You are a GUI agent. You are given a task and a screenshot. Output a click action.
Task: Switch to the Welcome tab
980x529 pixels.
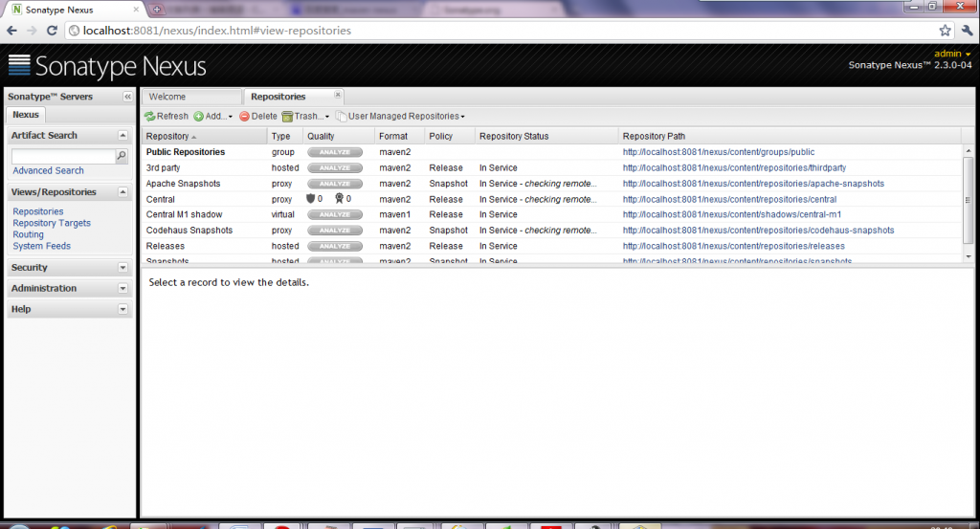point(191,97)
